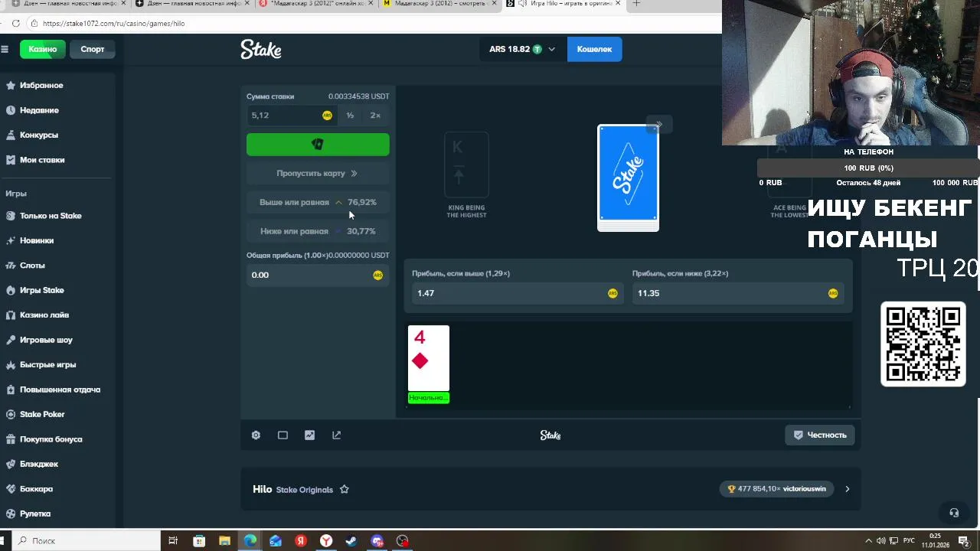
Task: Click the browser address bar URL
Action: [x=114, y=24]
